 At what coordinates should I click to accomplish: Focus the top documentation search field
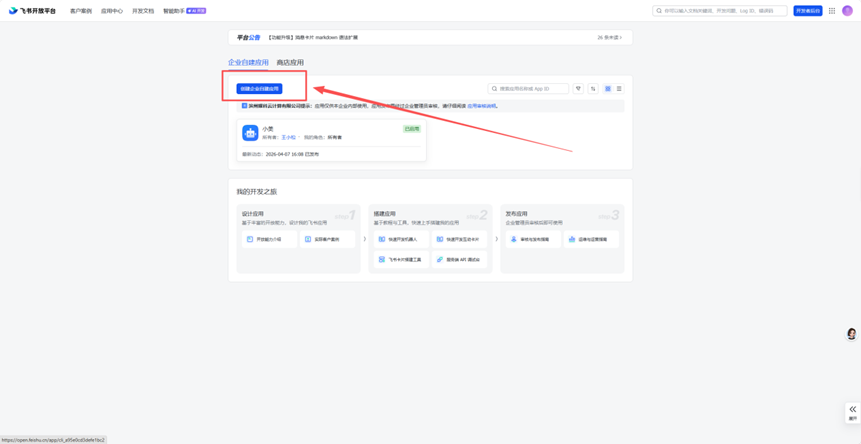pyautogui.click(x=720, y=11)
